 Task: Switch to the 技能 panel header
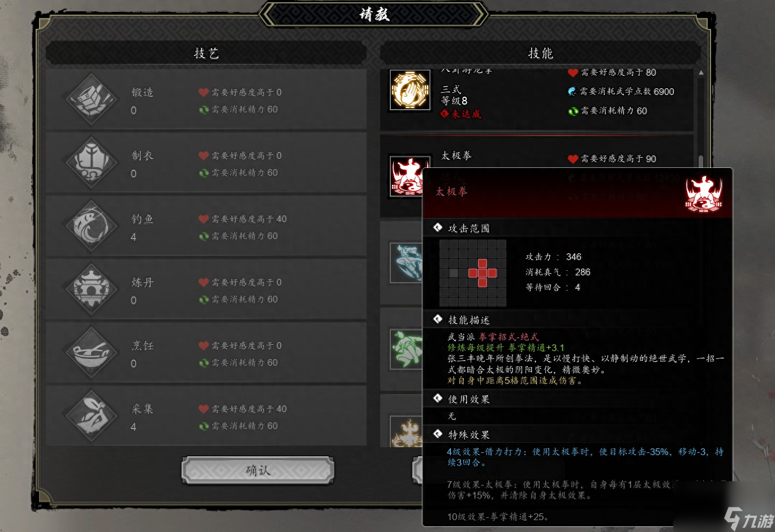[x=540, y=53]
